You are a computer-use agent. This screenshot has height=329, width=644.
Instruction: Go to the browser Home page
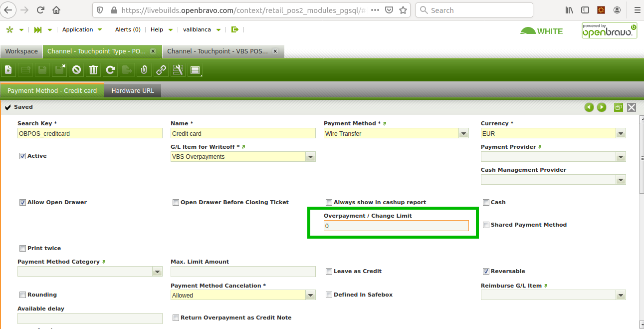coord(56,10)
